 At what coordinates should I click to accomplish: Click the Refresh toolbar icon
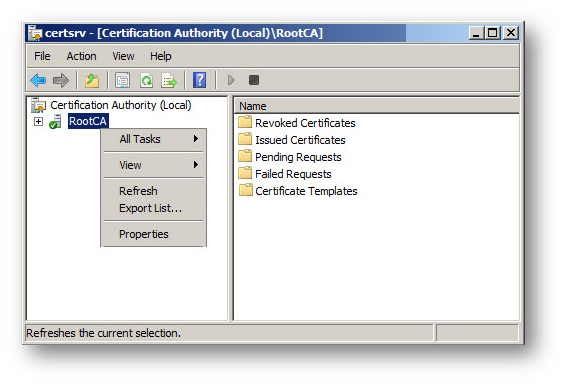tap(146, 80)
